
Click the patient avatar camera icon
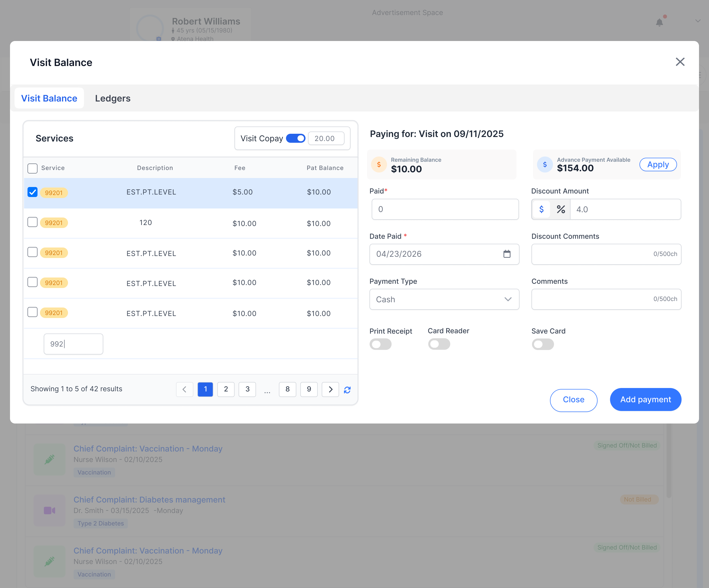[x=159, y=39]
